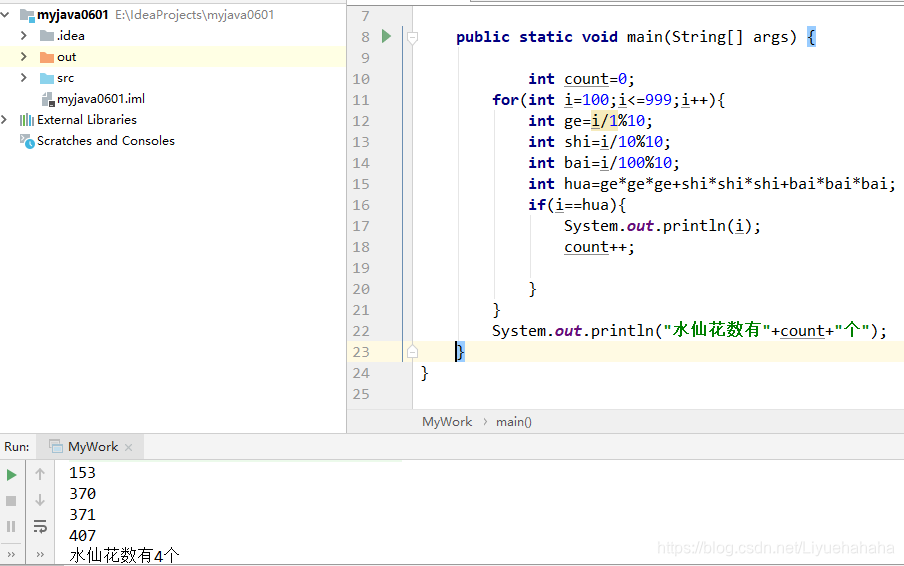
Task: Select Scratches and Consoles
Action: [106, 141]
